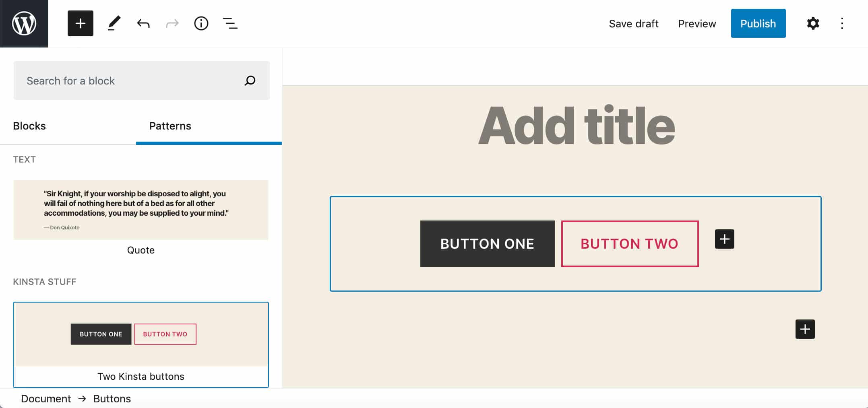The image size is (868, 408).
Task: Add a new block inside the Buttons row
Action: pyautogui.click(x=723, y=239)
